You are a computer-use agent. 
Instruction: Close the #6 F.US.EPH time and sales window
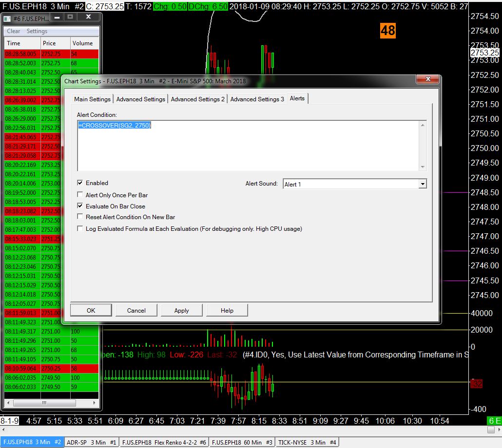tap(89, 17)
